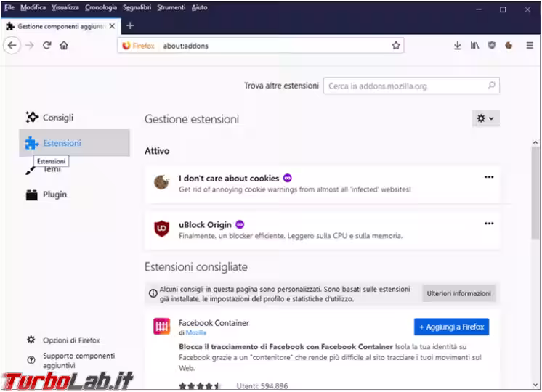
Task: Click the I don't care about cookies icon
Action: pyautogui.click(x=161, y=182)
